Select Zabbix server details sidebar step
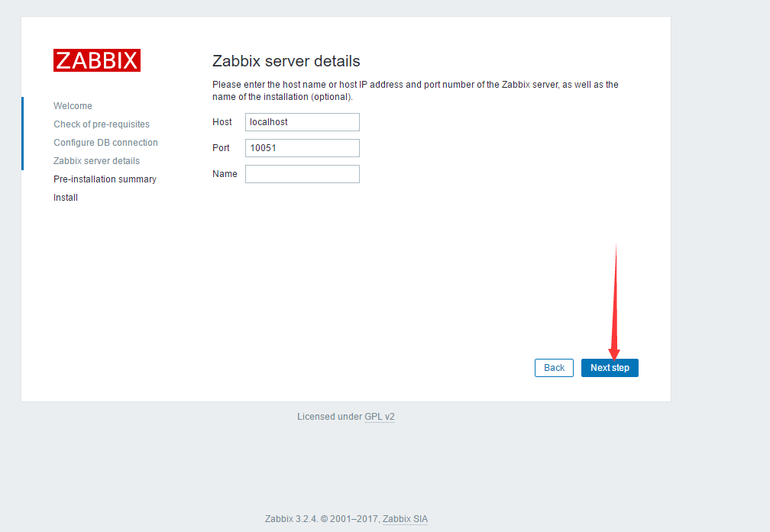Image resolution: width=770 pixels, height=532 pixels. coord(96,161)
